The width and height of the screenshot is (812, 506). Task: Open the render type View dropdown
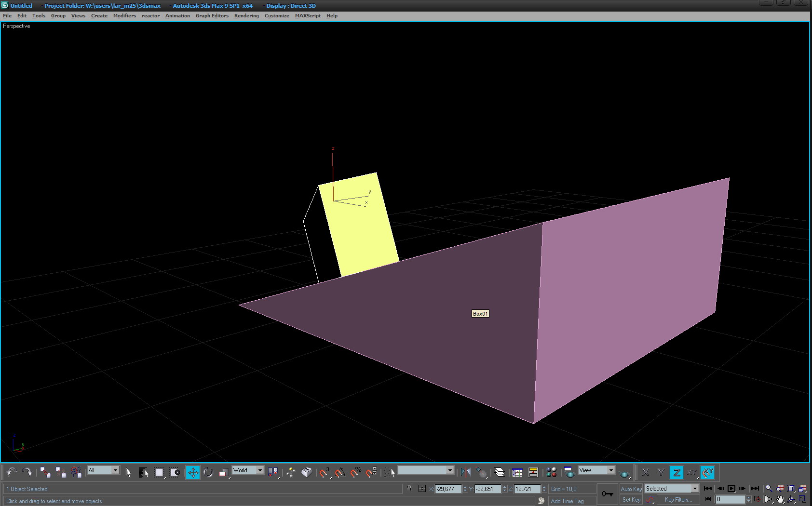[596, 470]
